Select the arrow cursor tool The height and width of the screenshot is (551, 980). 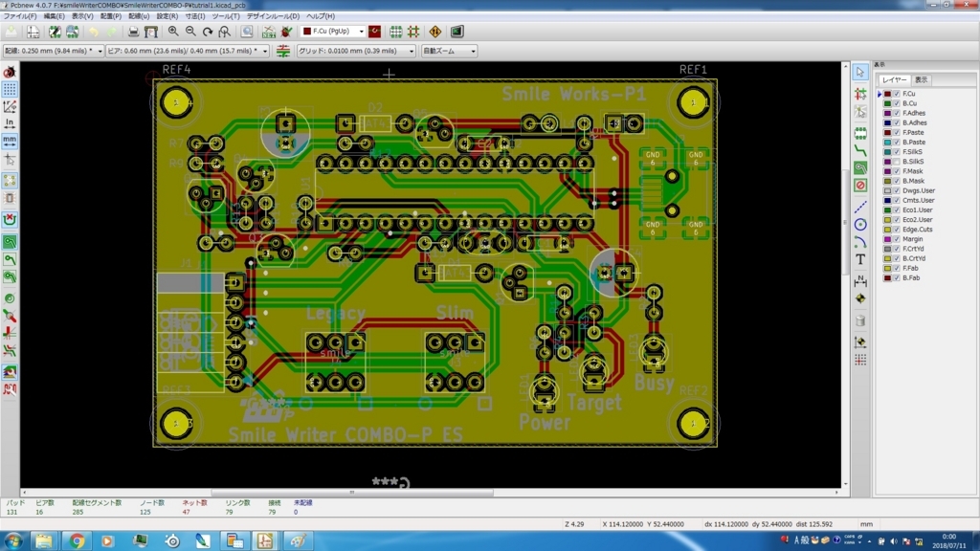860,73
